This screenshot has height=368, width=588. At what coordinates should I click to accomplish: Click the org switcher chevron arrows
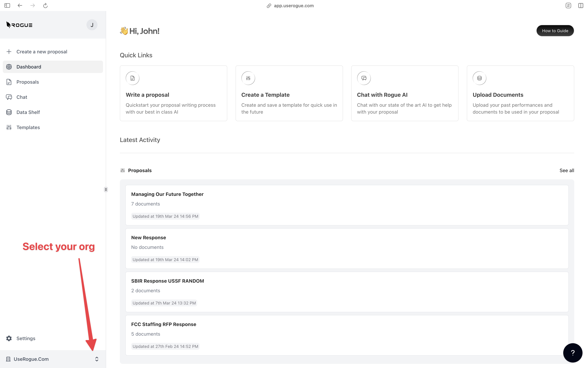coord(97,359)
